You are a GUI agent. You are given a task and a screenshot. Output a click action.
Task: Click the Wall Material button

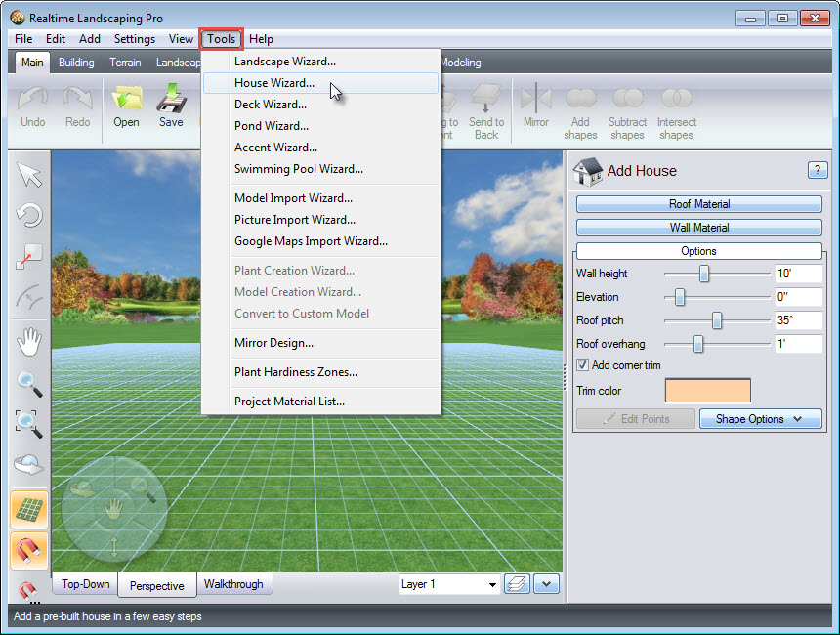(699, 228)
